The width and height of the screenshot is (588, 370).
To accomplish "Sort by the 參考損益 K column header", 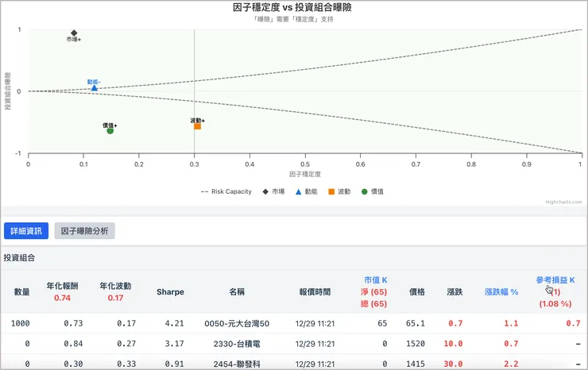I will click(x=555, y=280).
